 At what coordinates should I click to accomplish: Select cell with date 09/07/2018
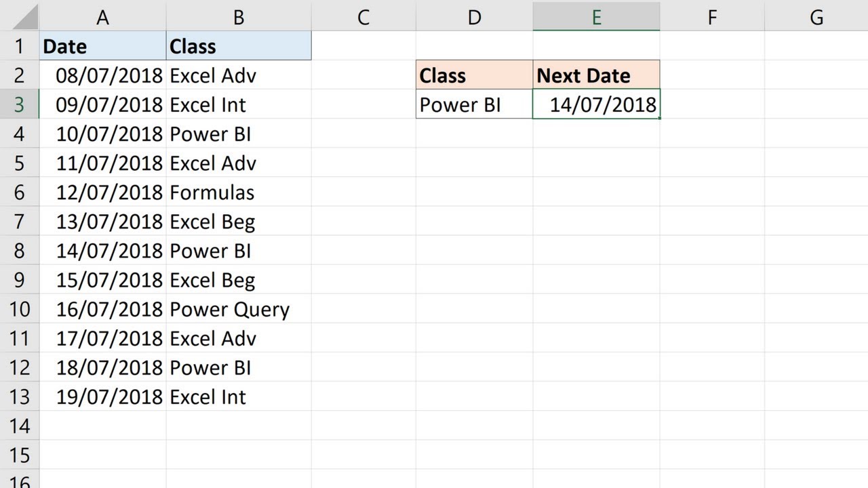tap(102, 104)
